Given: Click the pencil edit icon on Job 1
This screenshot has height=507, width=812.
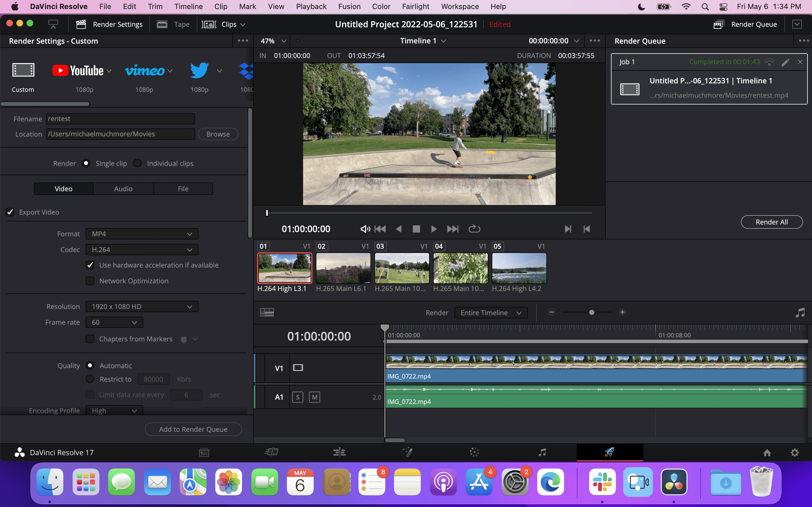Looking at the screenshot, I should 785,62.
